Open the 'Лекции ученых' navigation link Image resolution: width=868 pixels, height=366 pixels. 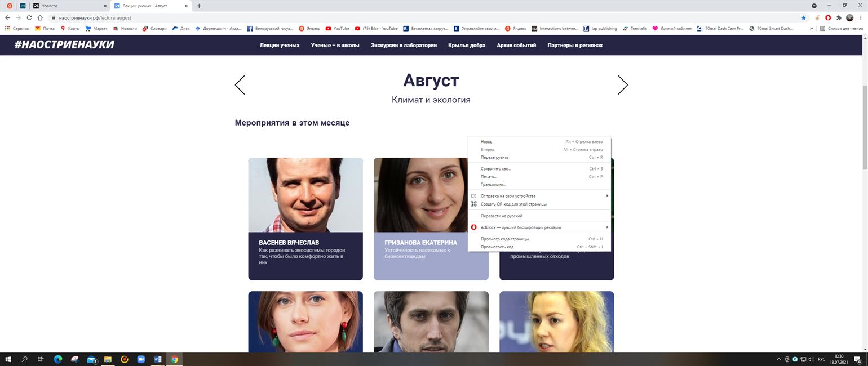point(280,46)
